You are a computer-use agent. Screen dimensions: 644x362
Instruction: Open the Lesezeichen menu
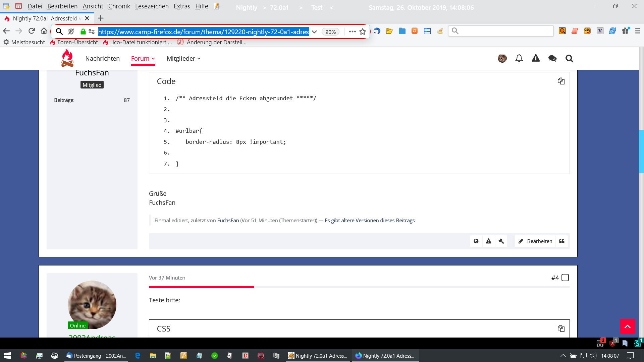[152, 6]
